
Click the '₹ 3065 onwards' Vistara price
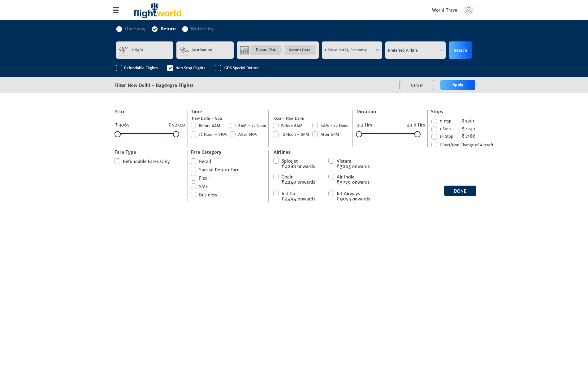[353, 166]
